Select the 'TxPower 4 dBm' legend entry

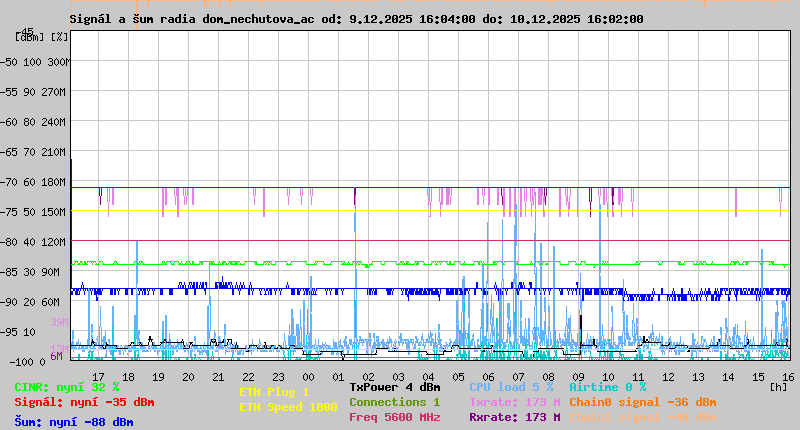pyautogui.click(x=395, y=387)
